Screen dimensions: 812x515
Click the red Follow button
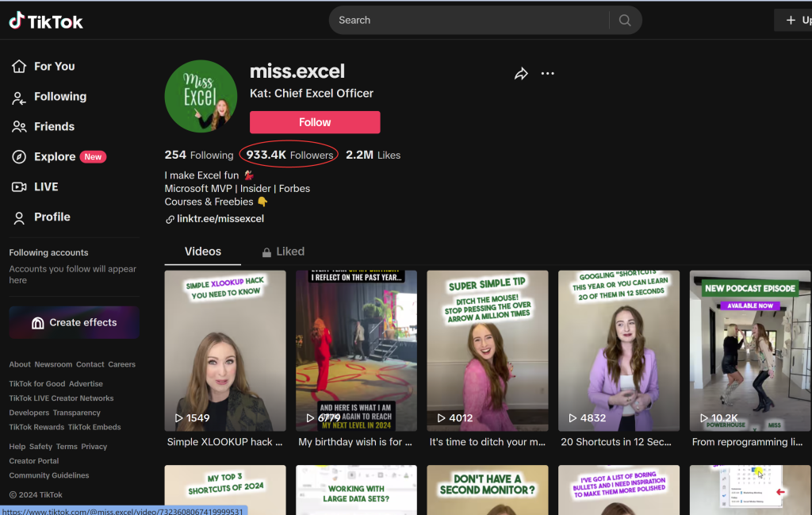click(315, 122)
